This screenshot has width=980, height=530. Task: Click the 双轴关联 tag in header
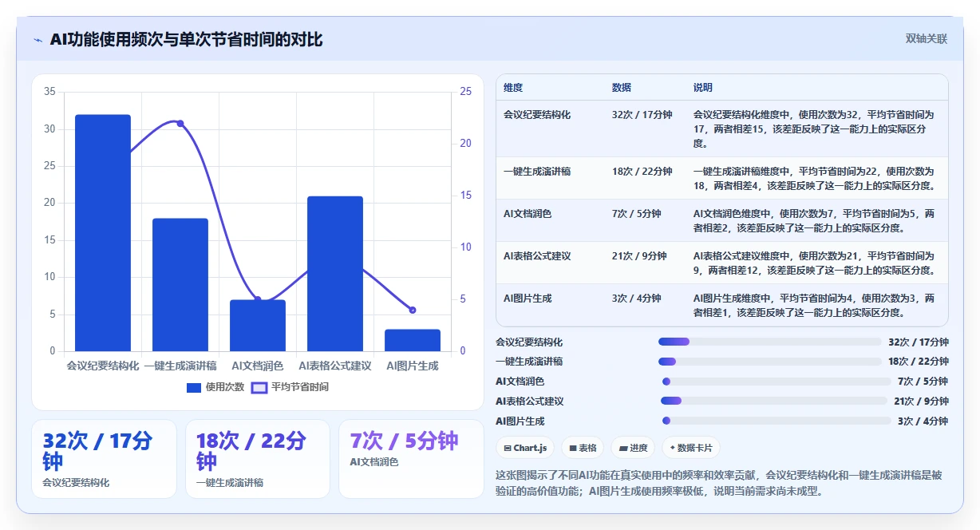pyautogui.click(x=927, y=38)
